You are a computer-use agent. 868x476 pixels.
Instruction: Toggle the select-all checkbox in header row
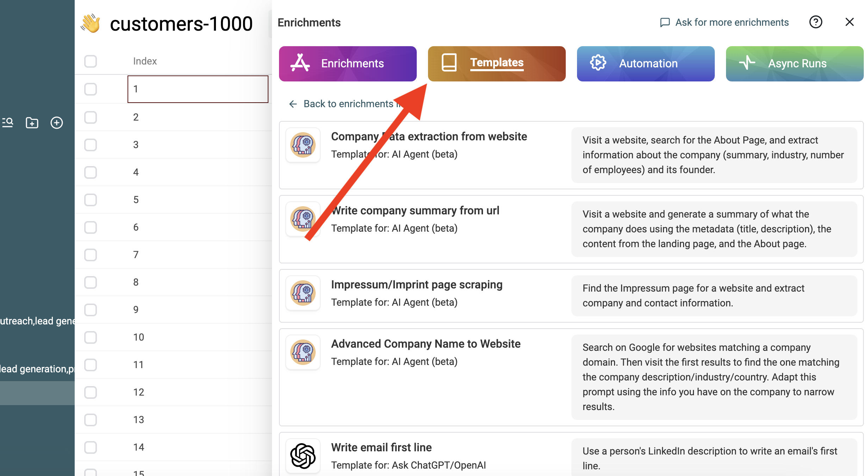click(x=91, y=61)
